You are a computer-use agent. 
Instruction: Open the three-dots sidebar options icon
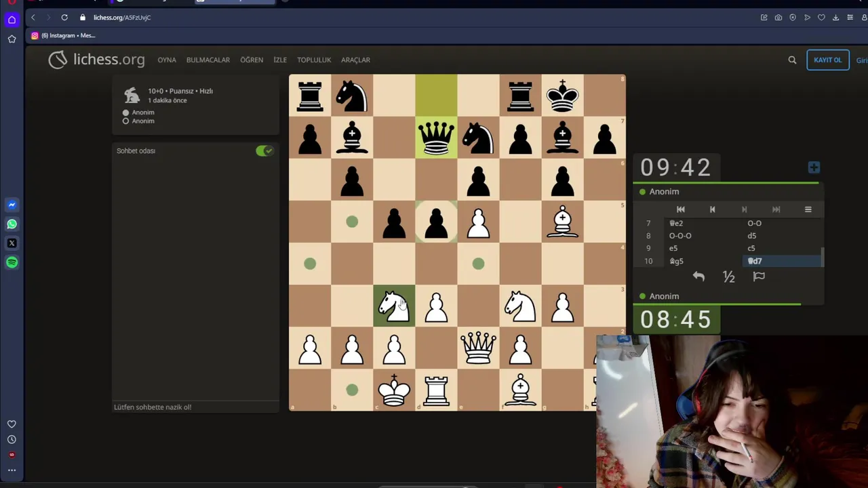click(12, 470)
